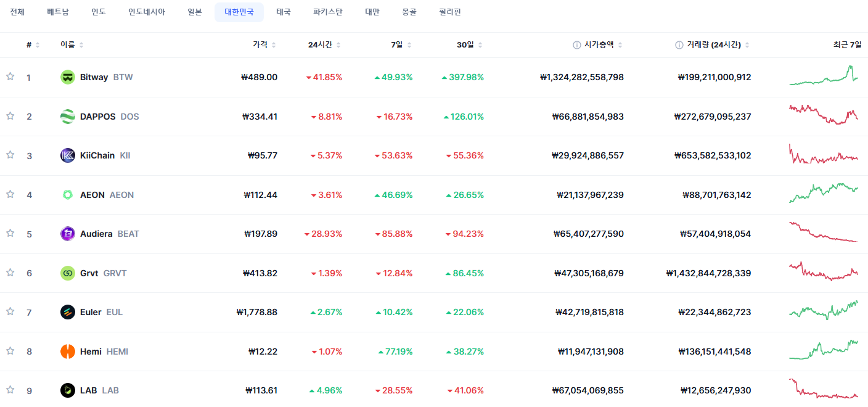
Task: Sort by the 가격 column header
Action: pyautogui.click(x=264, y=45)
